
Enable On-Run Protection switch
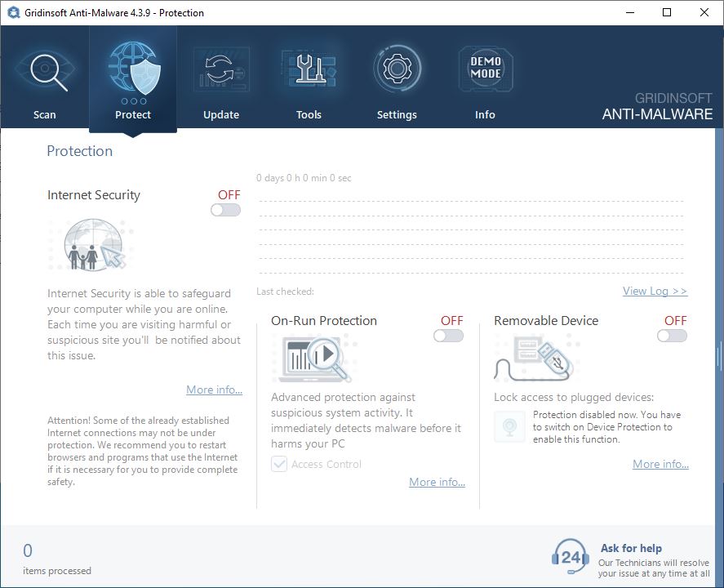point(448,336)
